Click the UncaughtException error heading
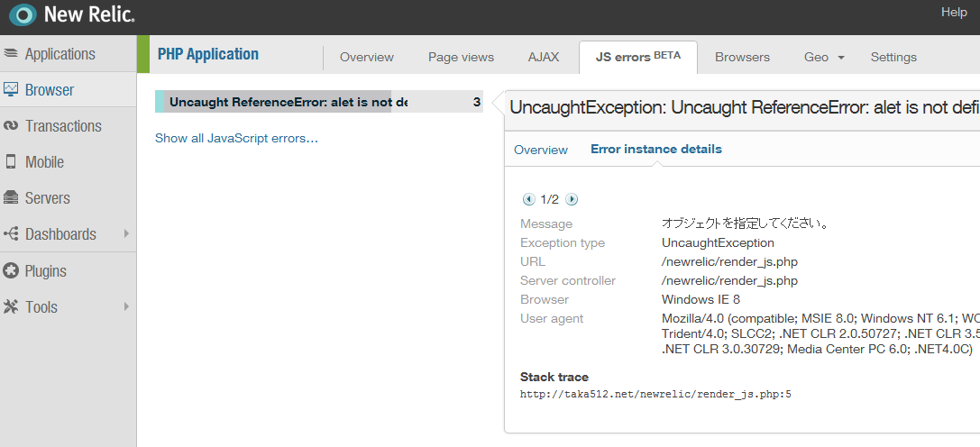This screenshot has width=980, height=447. tap(745, 107)
